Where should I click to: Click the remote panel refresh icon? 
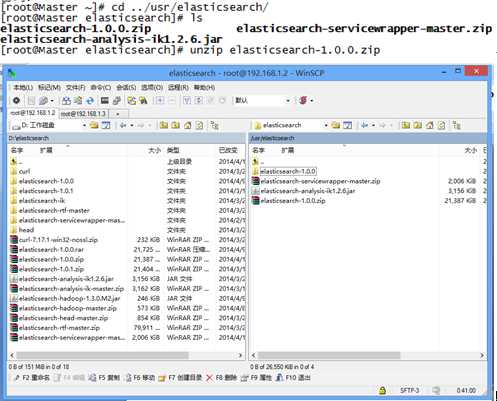441,125
